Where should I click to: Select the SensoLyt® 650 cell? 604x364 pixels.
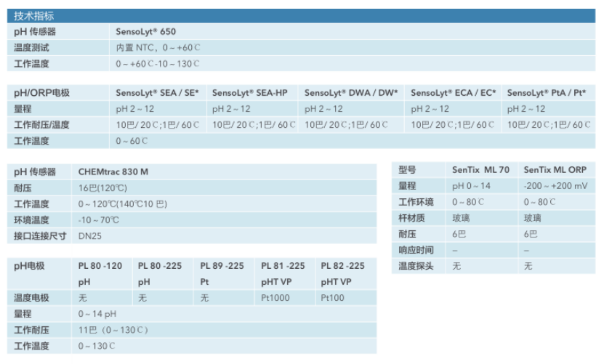click(145, 32)
